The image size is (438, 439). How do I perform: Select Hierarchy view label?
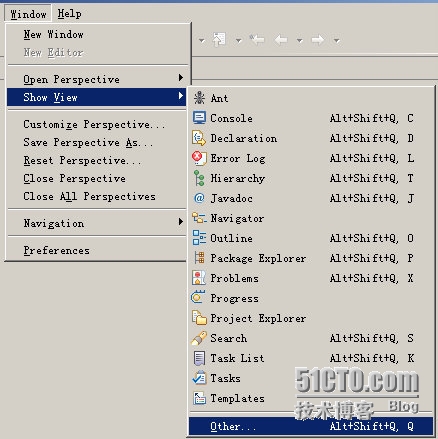238,178
